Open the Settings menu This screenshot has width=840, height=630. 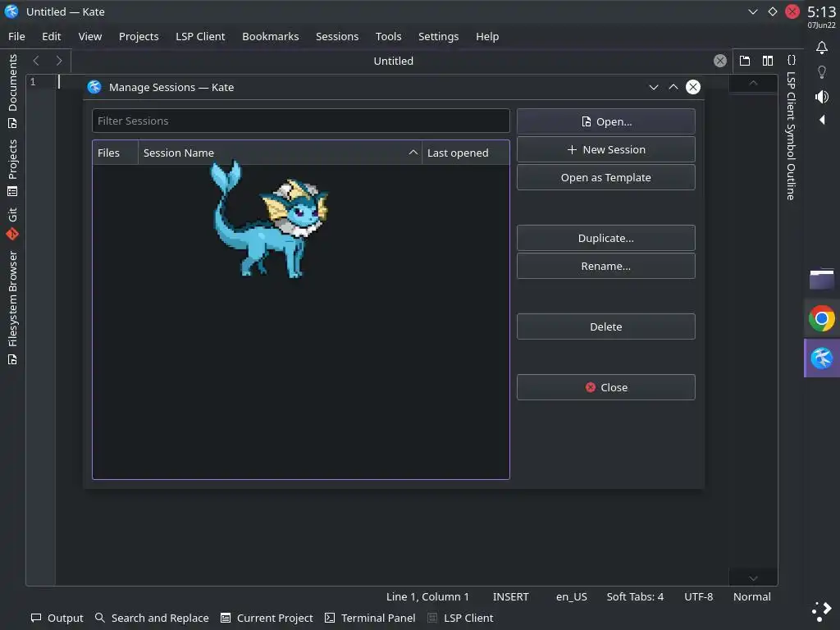[438, 36]
